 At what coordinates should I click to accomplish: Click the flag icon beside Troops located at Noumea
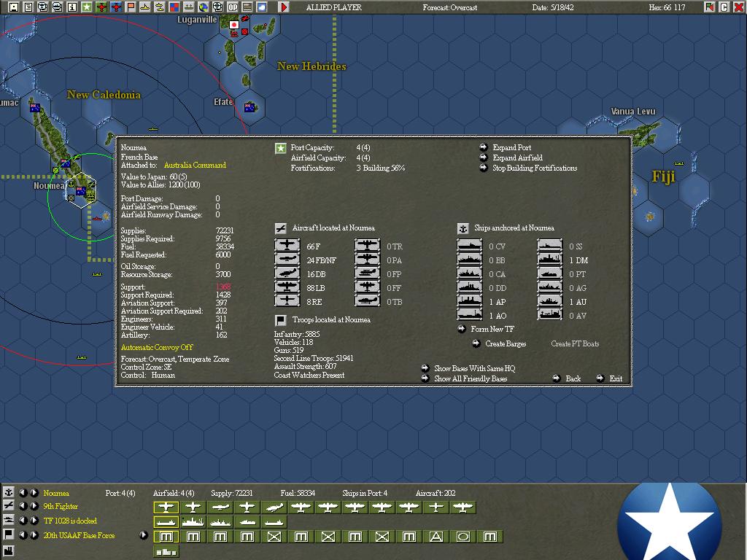(x=281, y=320)
